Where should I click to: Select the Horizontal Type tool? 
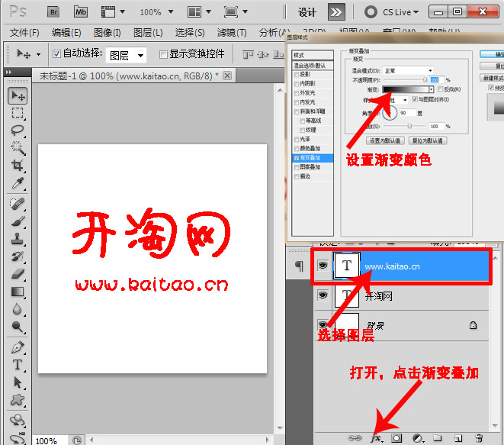tap(18, 366)
